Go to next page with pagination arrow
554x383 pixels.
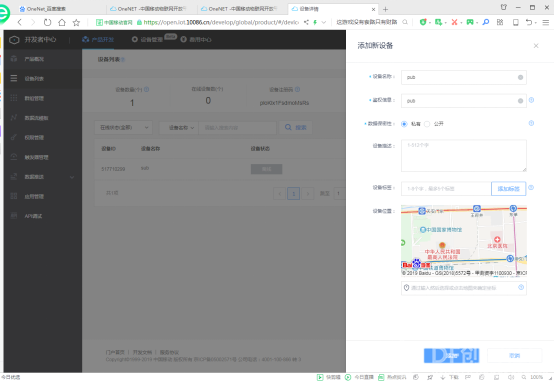308,194
